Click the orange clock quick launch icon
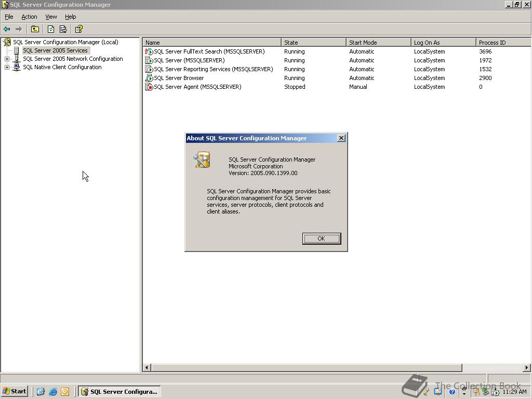This screenshot has height=399, width=532. coord(65,392)
